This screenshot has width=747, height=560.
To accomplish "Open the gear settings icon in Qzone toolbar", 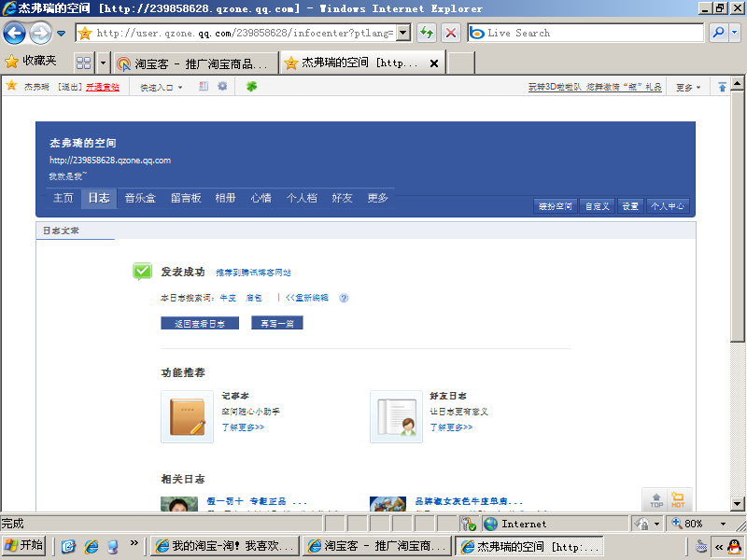I will click(x=222, y=86).
